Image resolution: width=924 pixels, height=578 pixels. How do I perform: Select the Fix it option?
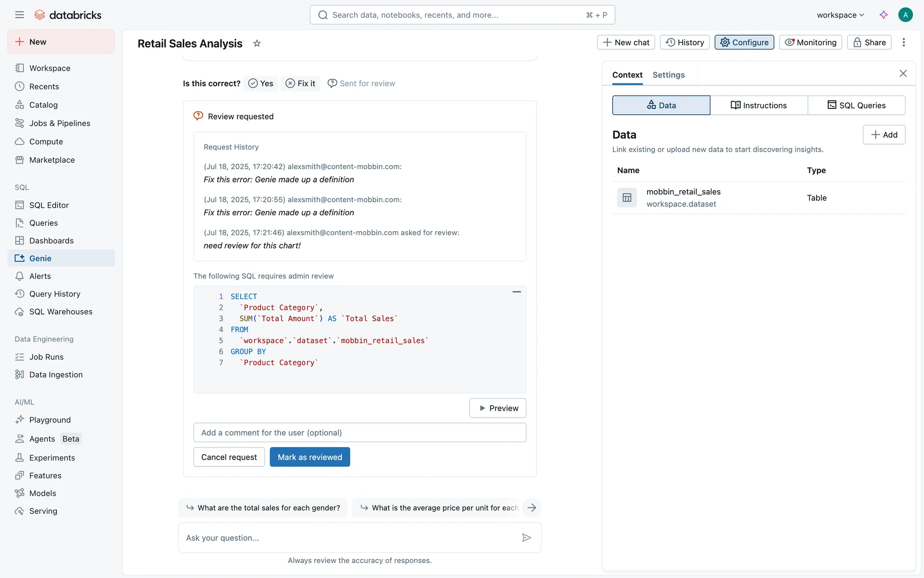[x=300, y=83]
